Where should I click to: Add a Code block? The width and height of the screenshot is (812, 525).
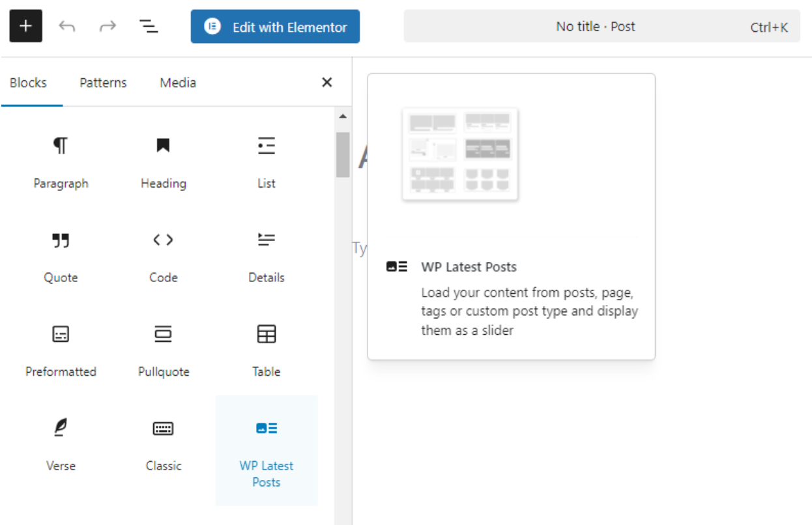point(164,257)
